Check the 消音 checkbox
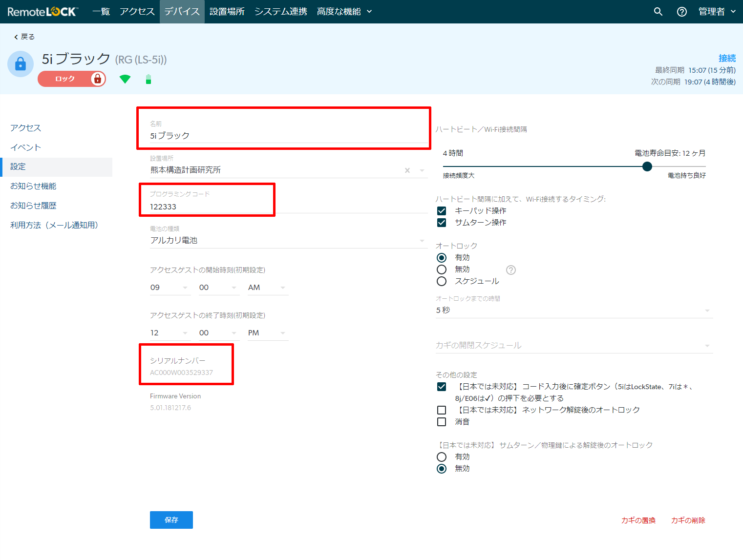 (x=442, y=422)
